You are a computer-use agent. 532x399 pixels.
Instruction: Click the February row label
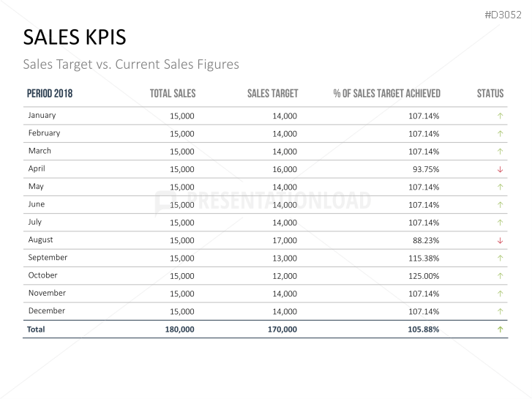point(44,133)
